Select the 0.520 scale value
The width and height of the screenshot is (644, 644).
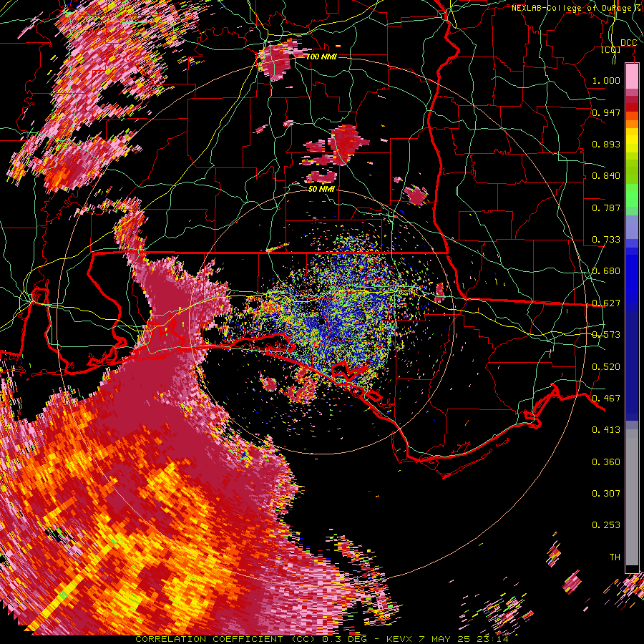(x=606, y=367)
